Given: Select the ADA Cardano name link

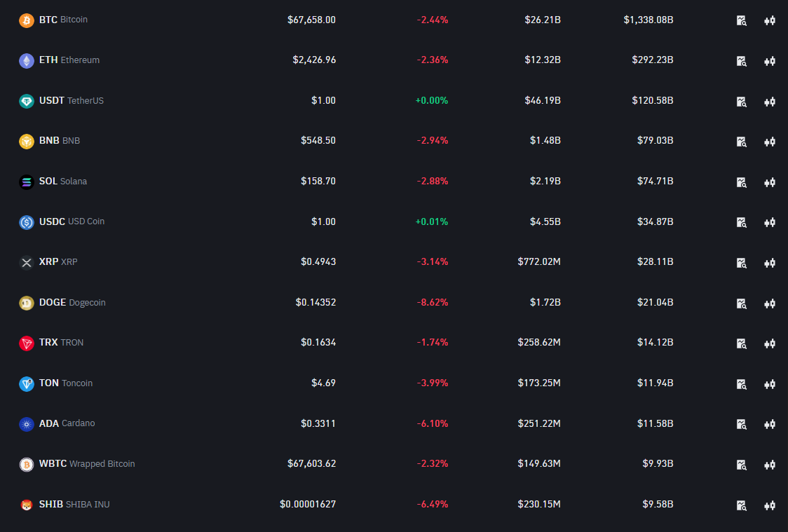Looking at the screenshot, I should pos(67,423).
